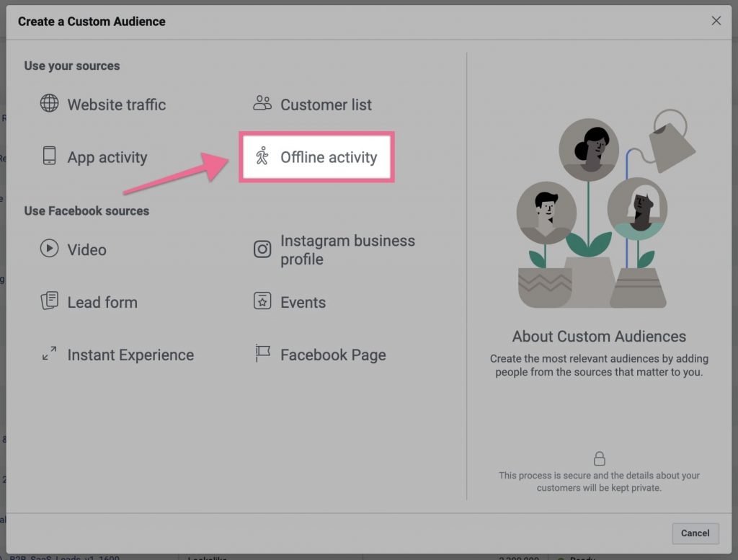This screenshot has width=738, height=560.
Task: Click the Customer list people icon
Action: [262, 104]
